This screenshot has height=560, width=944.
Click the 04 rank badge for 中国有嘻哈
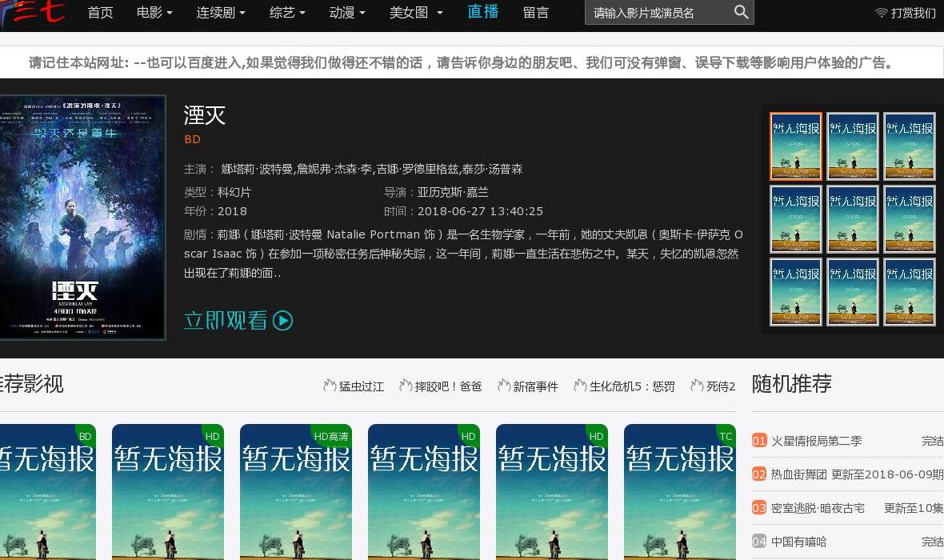tap(759, 542)
